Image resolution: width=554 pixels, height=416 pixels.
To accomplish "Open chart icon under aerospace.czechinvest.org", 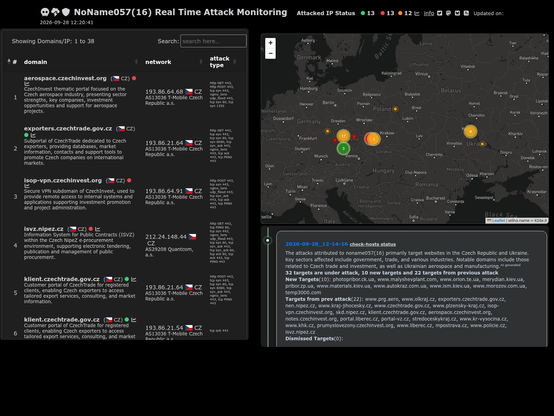I will click(26, 84).
